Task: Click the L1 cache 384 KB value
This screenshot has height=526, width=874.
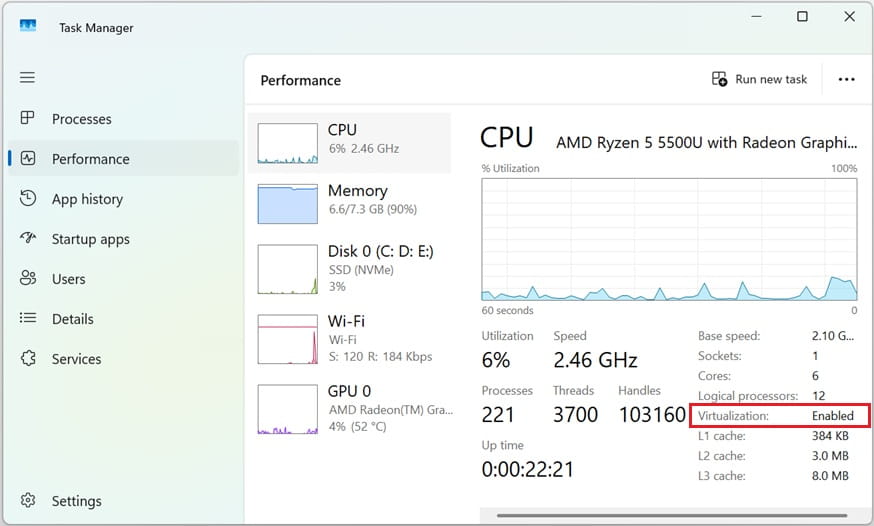Action: [830, 436]
